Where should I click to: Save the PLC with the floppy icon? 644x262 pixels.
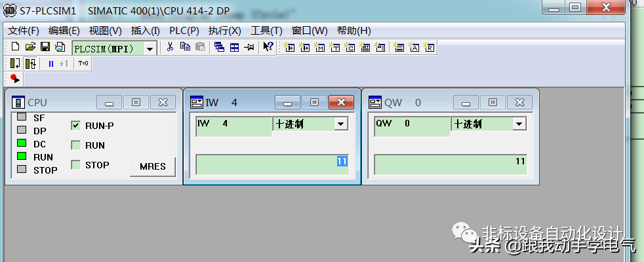pos(45,47)
